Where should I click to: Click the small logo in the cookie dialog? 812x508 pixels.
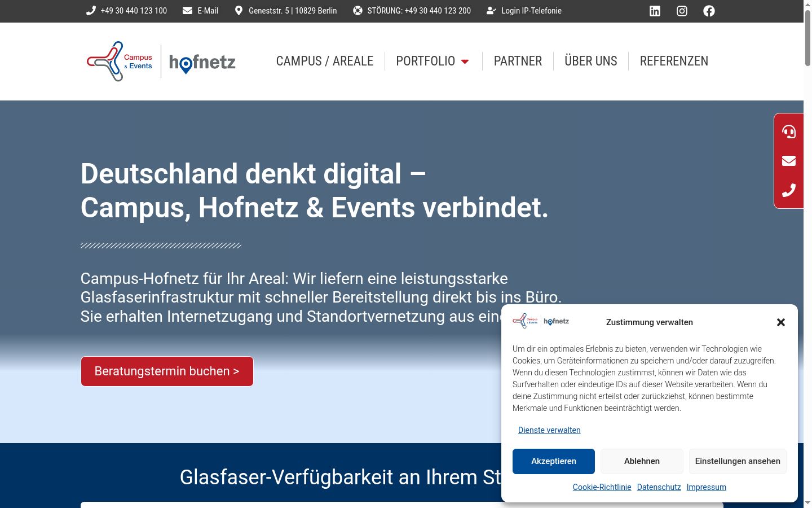[541, 321]
